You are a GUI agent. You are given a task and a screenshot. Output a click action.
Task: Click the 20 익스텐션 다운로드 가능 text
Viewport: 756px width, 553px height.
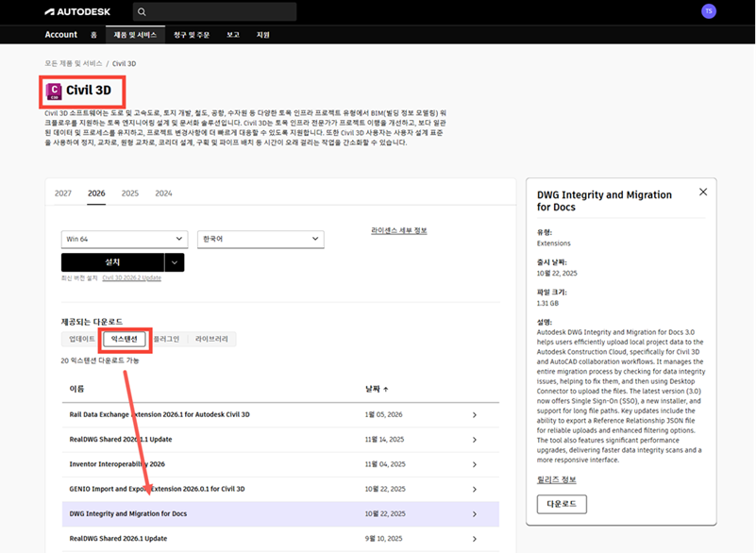click(x=100, y=360)
